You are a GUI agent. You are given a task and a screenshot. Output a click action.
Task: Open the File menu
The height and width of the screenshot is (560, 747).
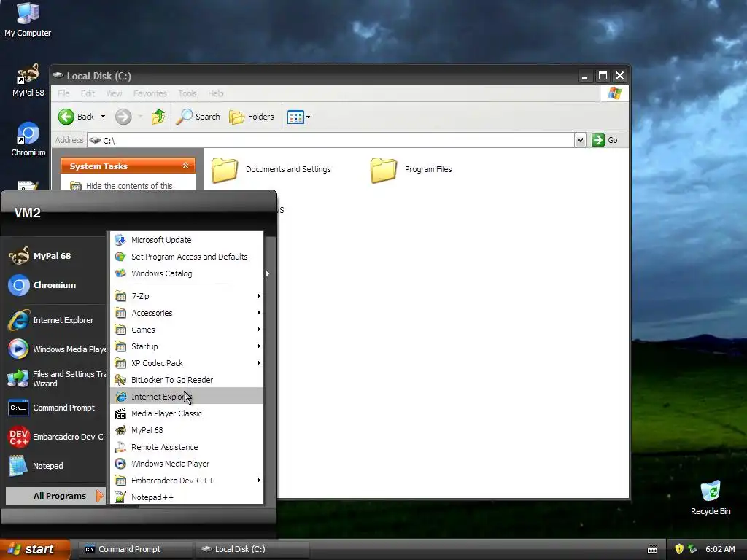[63, 93]
